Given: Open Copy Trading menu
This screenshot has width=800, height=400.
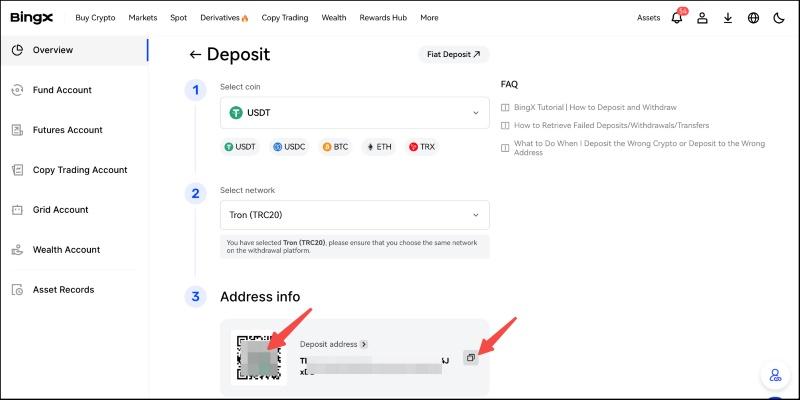Looking at the screenshot, I should 285,18.
